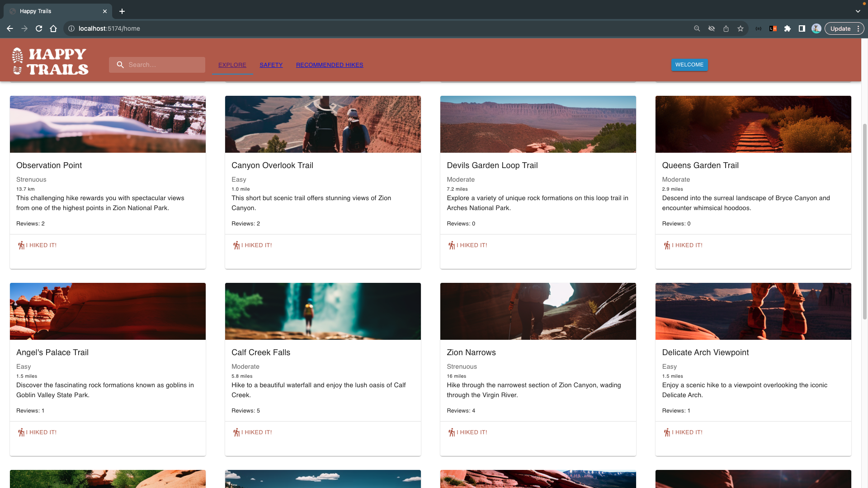Open the Chrome three-dot menu
868x488 pixels.
tap(858, 28)
